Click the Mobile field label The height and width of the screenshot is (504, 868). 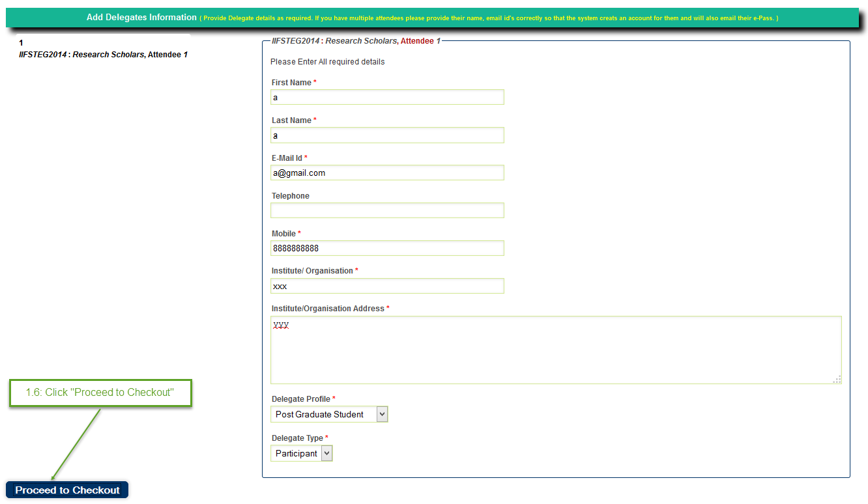[283, 234]
